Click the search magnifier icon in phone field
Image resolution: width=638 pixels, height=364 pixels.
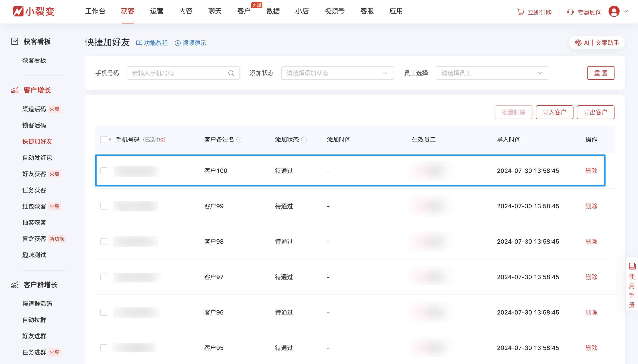pos(231,73)
